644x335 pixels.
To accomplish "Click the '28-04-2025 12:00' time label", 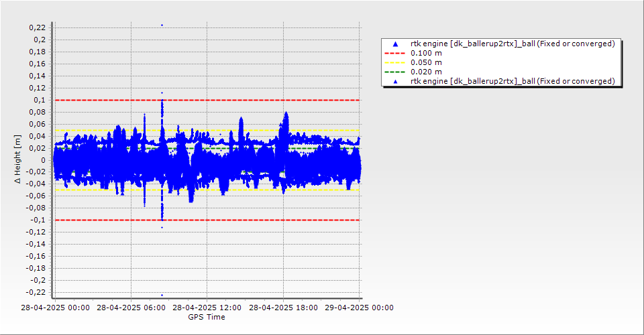I will click(207, 308).
